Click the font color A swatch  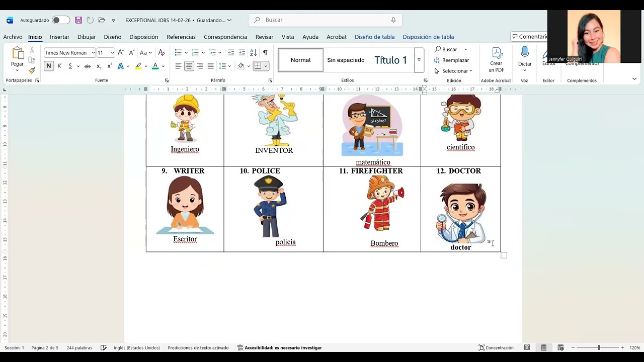pos(155,66)
